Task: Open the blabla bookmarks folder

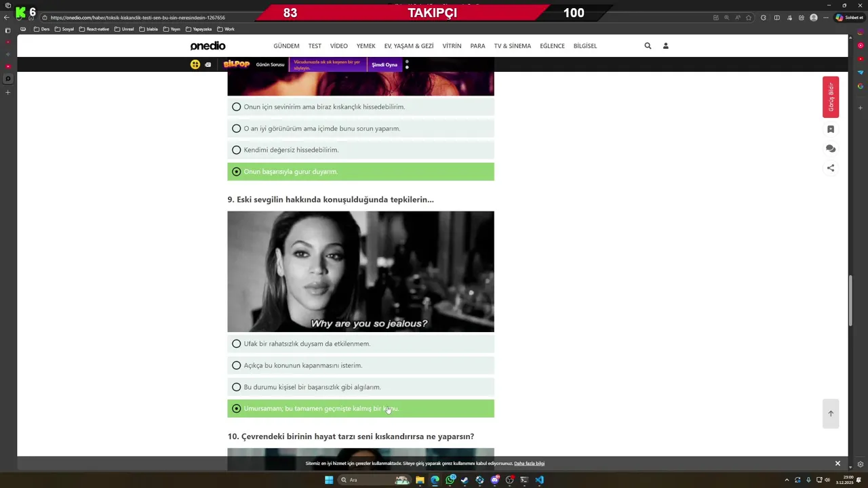Action: pyautogui.click(x=149, y=29)
